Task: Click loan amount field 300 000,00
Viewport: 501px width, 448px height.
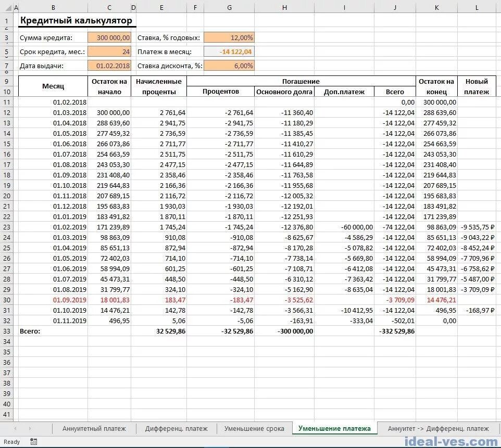Action: coord(109,37)
